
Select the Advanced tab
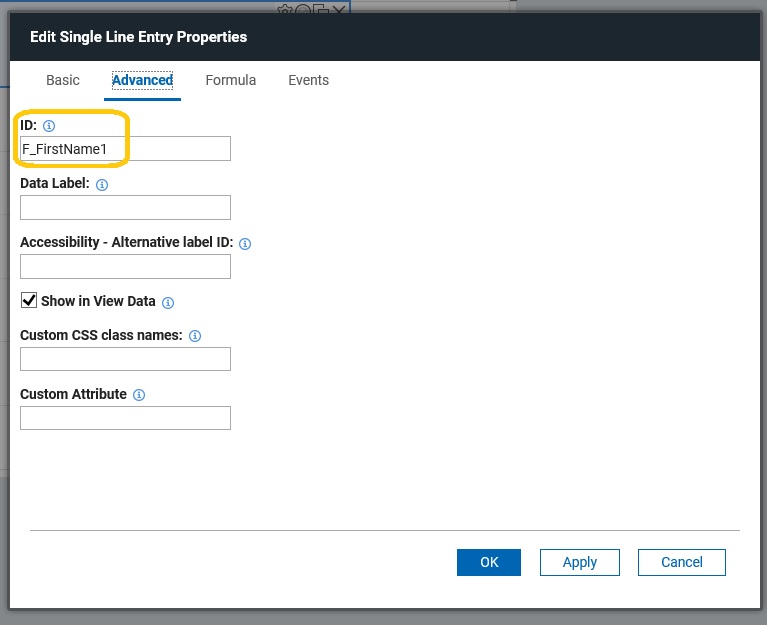click(142, 80)
